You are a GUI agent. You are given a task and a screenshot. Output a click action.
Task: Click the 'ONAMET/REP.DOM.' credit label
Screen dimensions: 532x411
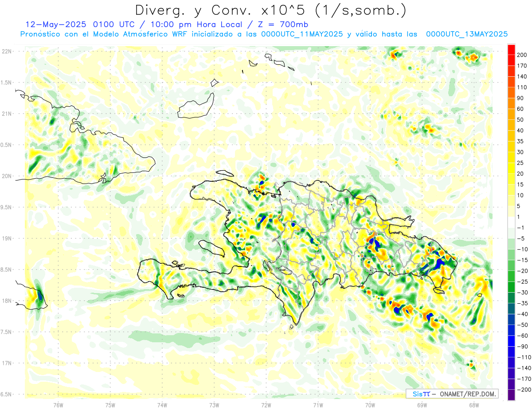click(x=467, y=394)
